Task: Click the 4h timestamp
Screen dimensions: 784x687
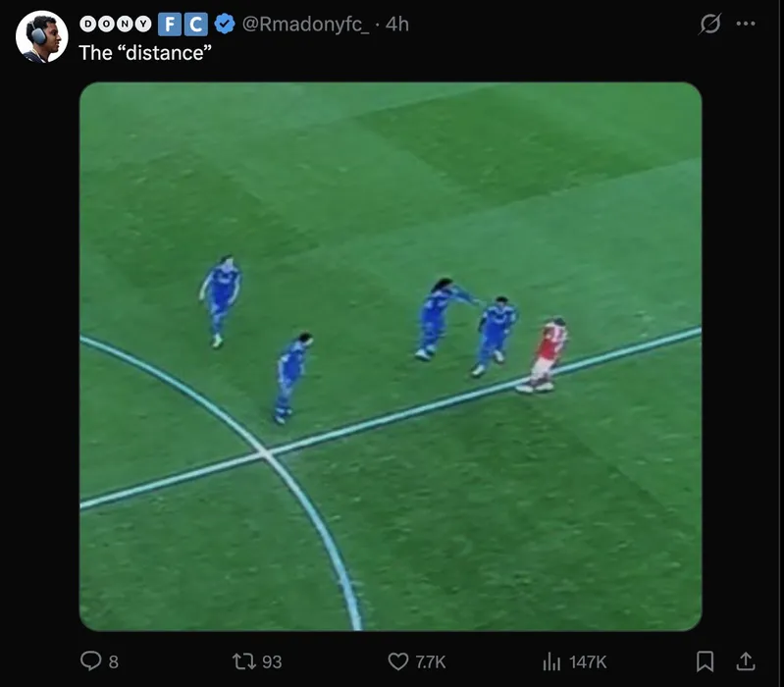Action: 396,25
